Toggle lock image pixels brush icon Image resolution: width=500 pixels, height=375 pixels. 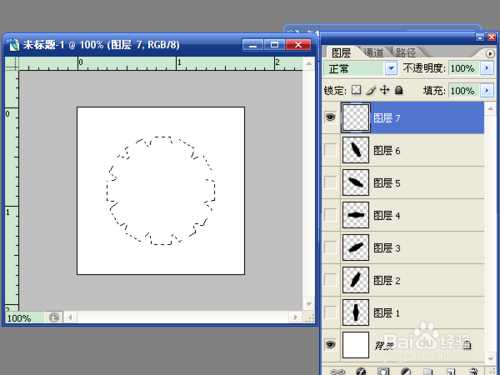coord(371,90)
